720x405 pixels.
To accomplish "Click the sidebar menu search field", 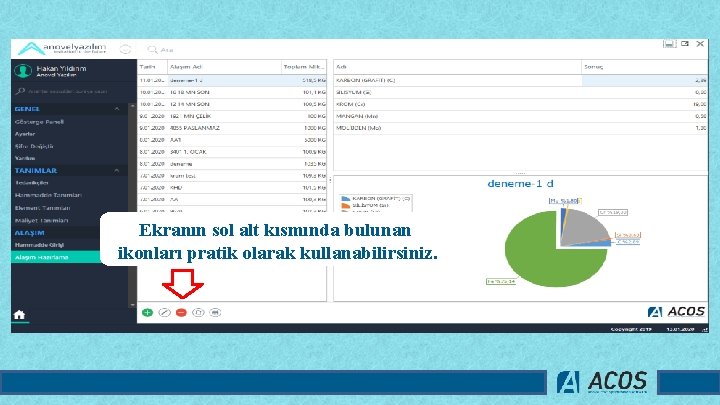I will click(69, 91).
